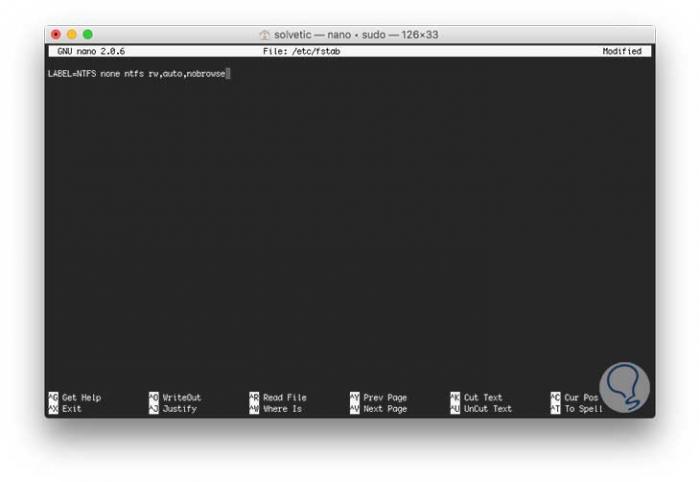This screenshot has height=482, width=700.
Task: Click the home icon in title bar
Action: (x=264, y=35)
